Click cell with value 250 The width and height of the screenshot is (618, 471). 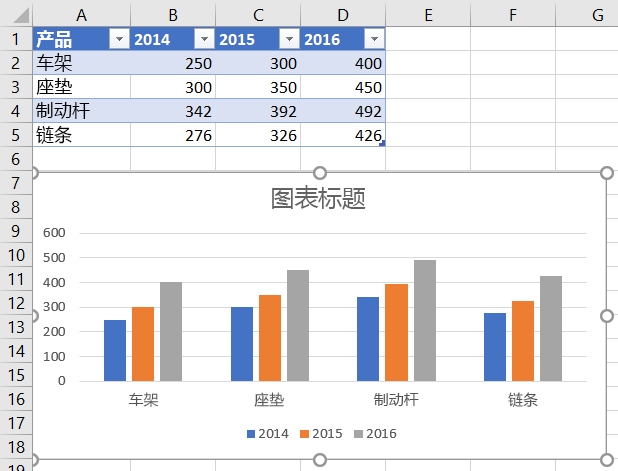click(173, 63)
